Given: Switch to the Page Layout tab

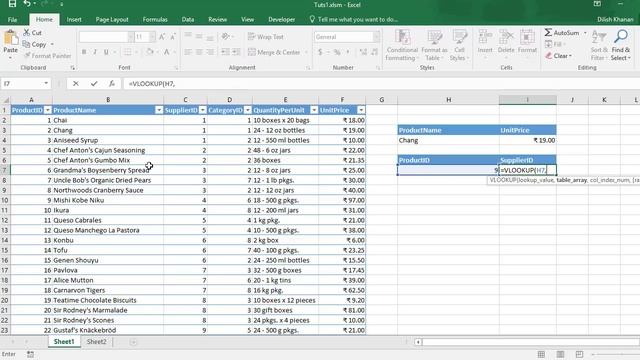Looking at the screenshot, I should point(112,19).
